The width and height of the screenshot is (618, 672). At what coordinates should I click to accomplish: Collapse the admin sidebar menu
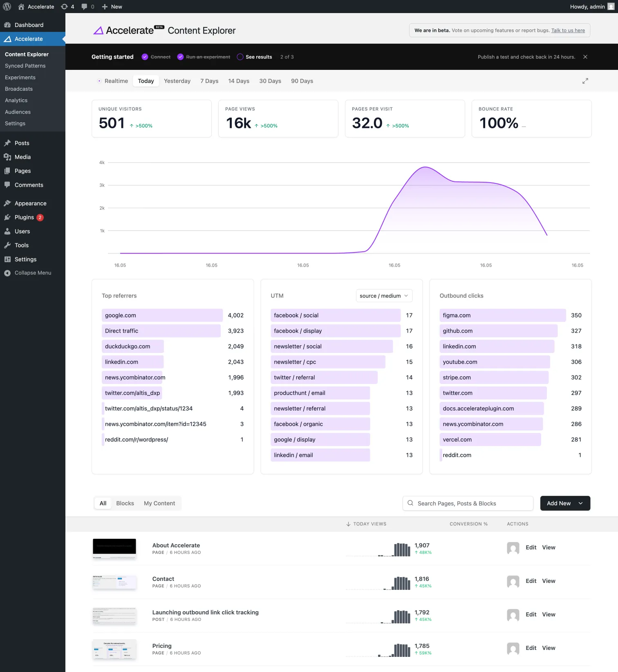33,273
